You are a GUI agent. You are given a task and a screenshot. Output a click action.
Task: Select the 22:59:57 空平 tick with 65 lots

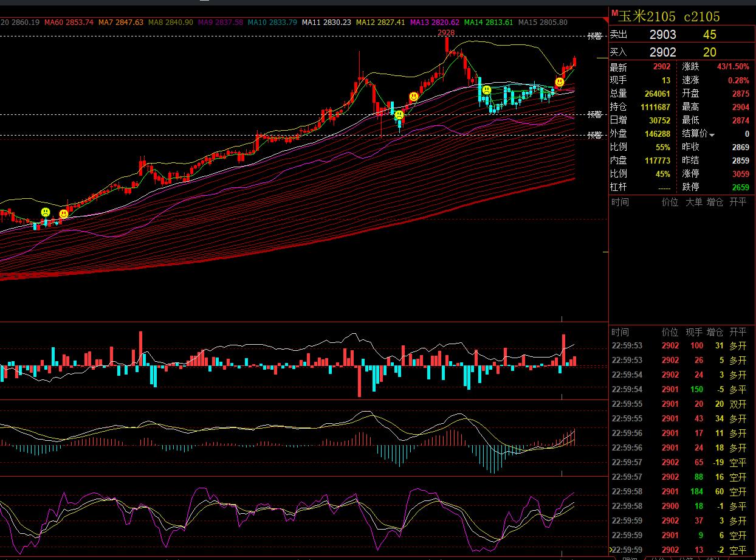point(682,462)
